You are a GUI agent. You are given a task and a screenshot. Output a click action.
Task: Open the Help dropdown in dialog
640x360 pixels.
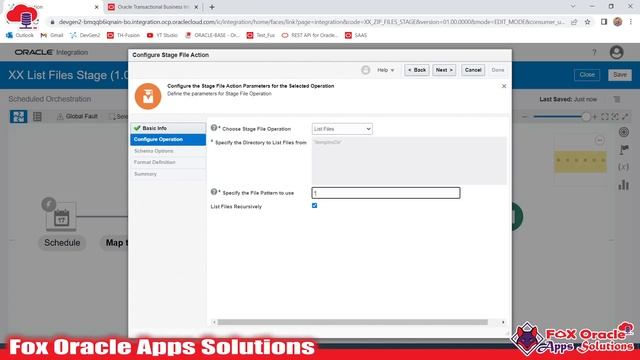tap(385, 70)
